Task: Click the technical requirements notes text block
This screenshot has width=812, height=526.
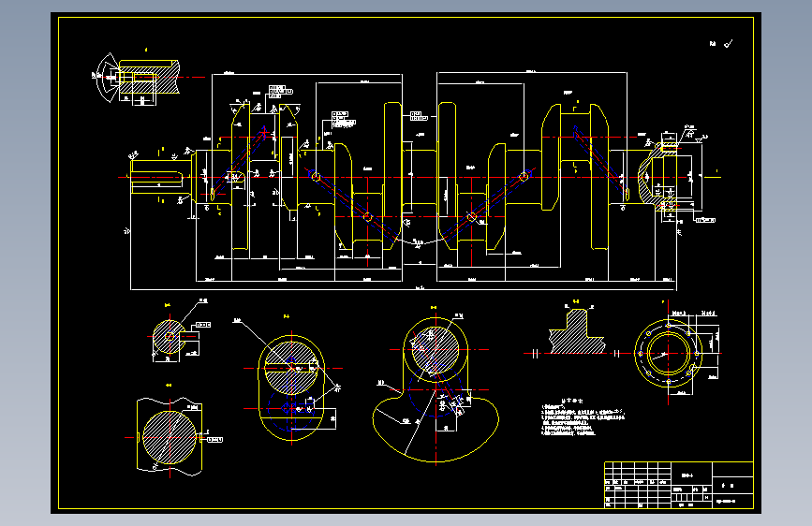Action: (x=583, y=417)
